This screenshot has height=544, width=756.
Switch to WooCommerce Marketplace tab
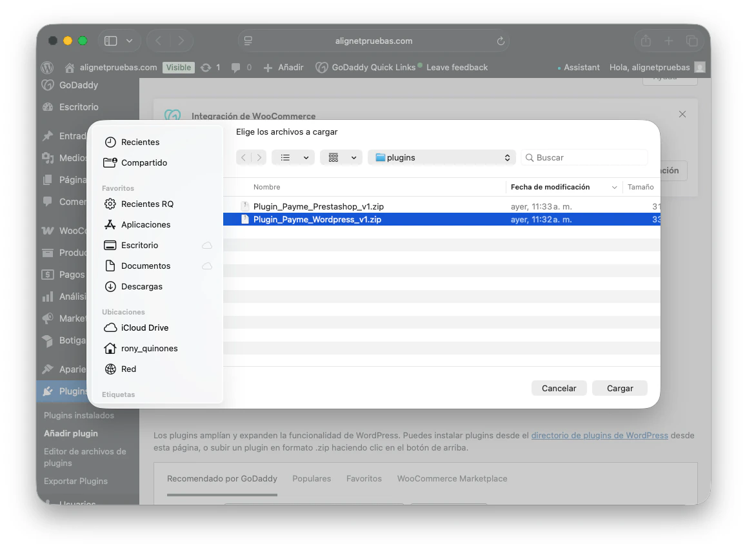452,479
